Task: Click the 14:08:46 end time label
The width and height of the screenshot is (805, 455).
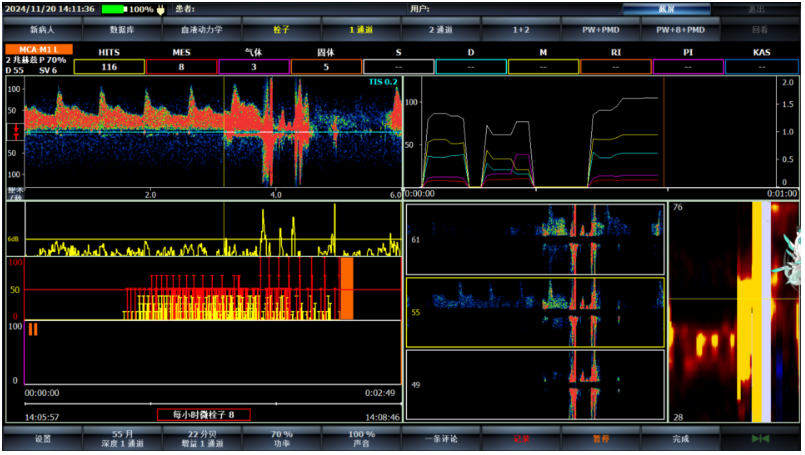Action: tap(382, 417)
